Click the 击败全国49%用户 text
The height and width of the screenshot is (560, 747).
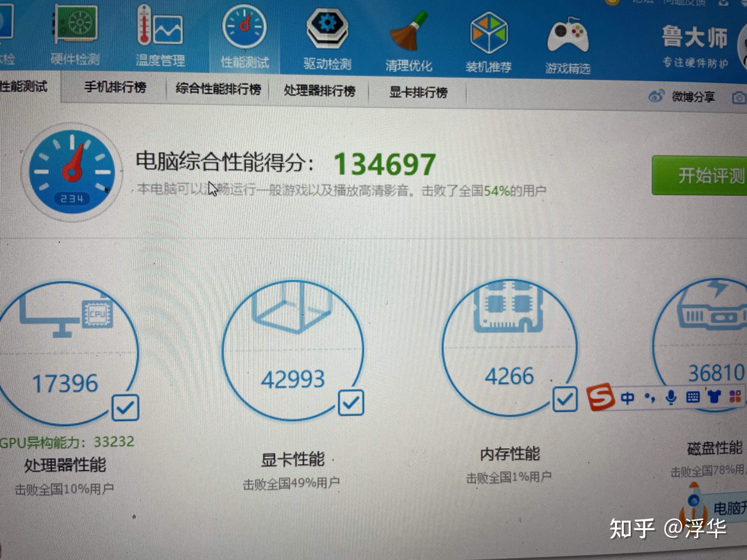[291, 484]
